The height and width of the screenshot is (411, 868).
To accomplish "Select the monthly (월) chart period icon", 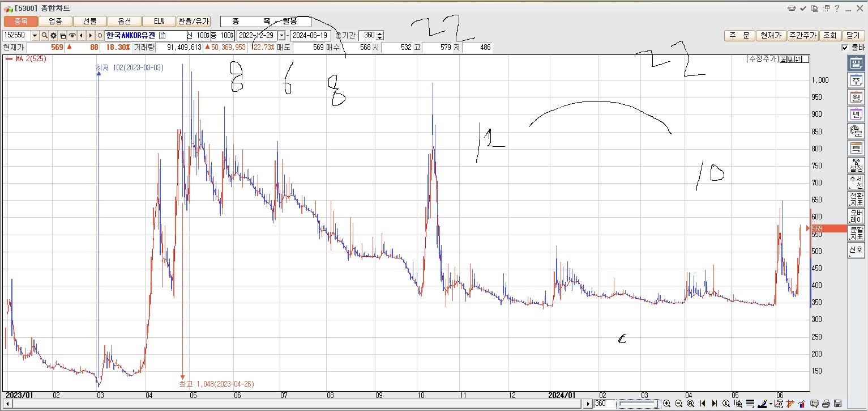I will [856, 98].
